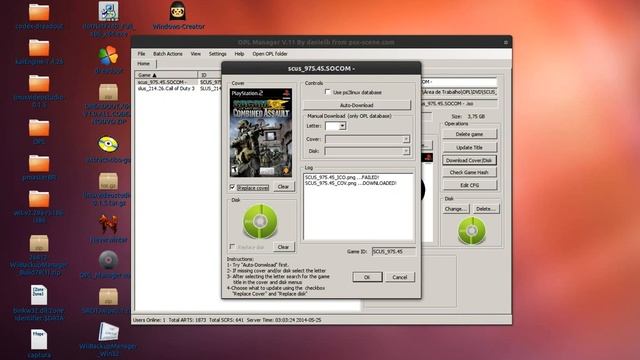The image size is (640, 360).
Task: Open the Batch Actions menu
Action: 168,54
